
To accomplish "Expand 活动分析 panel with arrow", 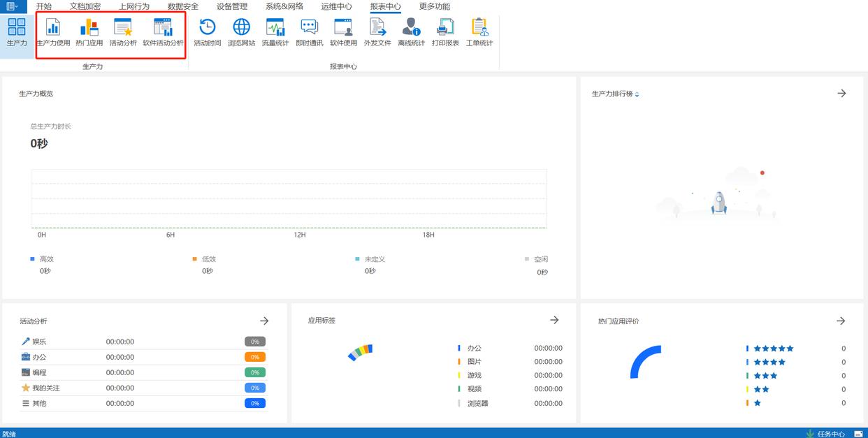I will coord(264,321).
